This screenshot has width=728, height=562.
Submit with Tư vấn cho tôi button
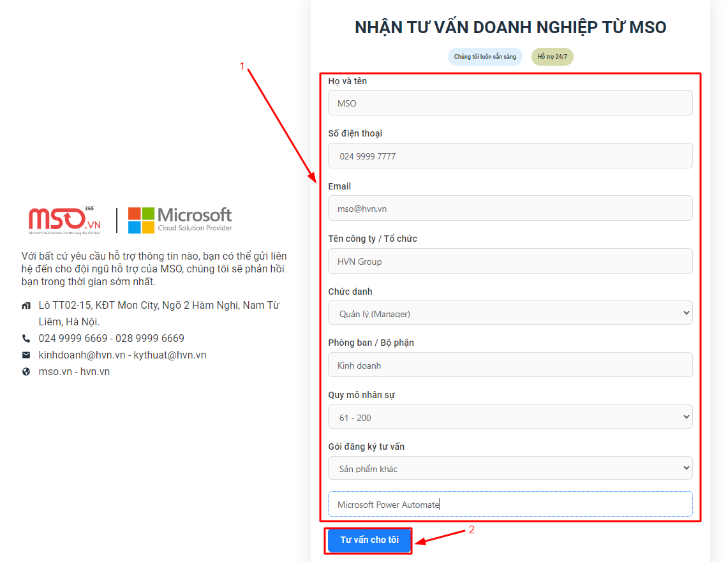369,540
